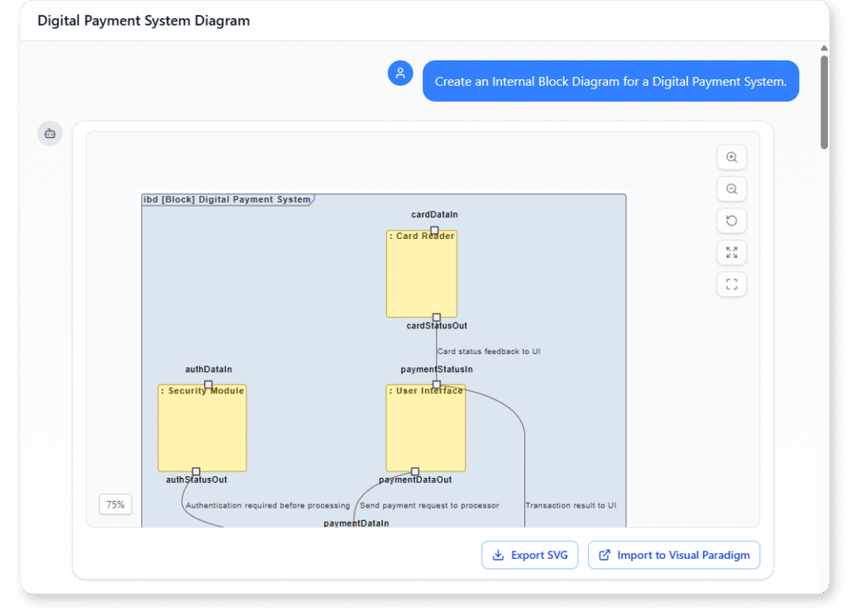Image resolution: width=847 pixels, height=616 pixels.
Task: Expand the diagram using the fullscreen arrows icon
Action: click(x=731, y=252)
